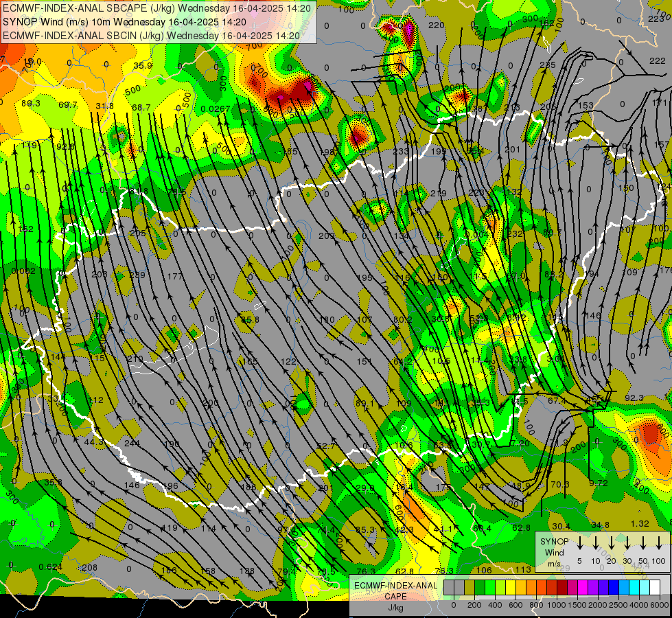Viewport: 672px width, 618px height.
Task: Click the map value 69.7
Action: click(x=68, y=104)
